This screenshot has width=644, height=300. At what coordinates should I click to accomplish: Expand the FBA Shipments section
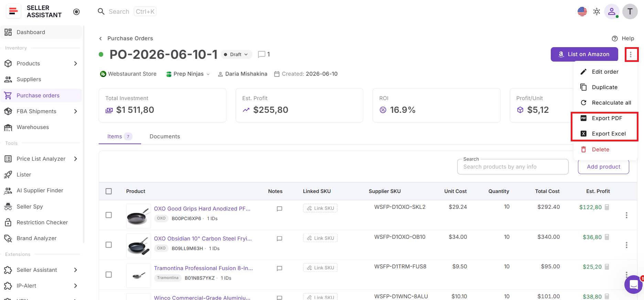[41, 111]
